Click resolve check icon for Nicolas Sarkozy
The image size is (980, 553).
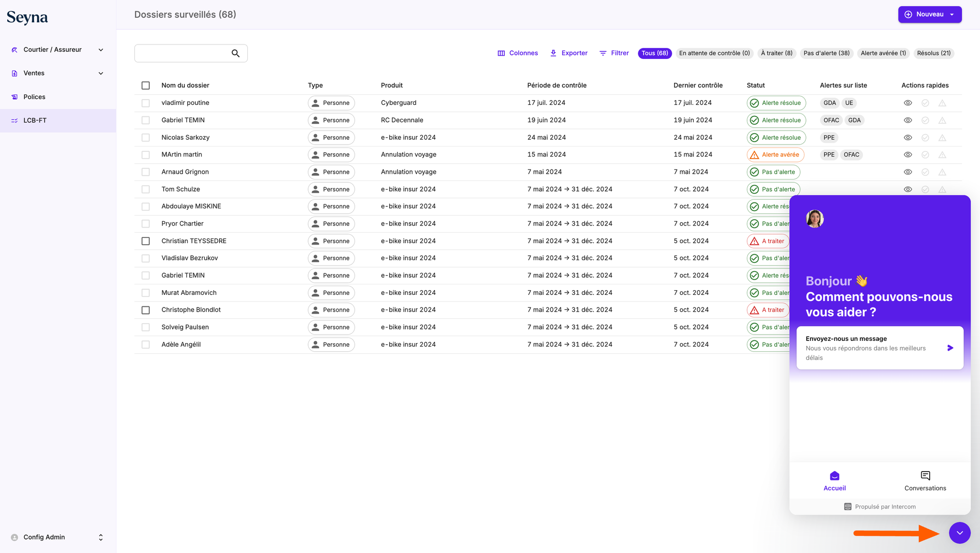(925, 137)
